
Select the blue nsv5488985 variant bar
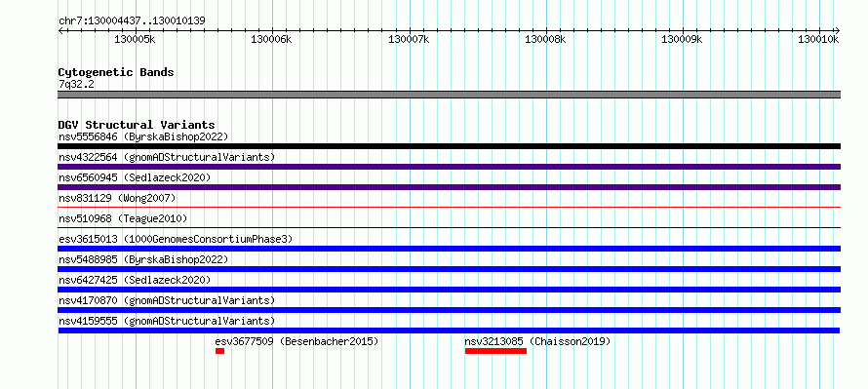tap(449, 269)
